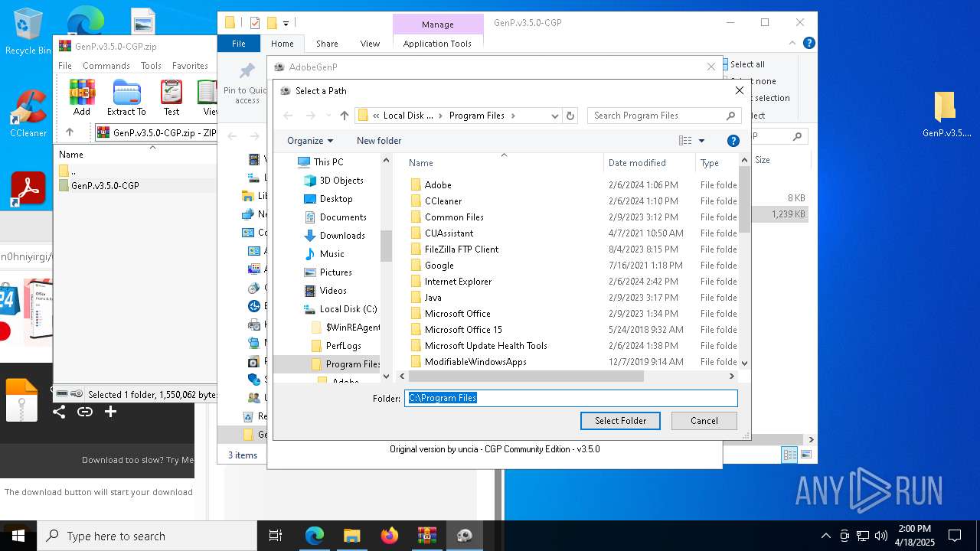Switch Explorer to large icons view
This screenshot has width=980, height=551.
[x=805, y=455]
